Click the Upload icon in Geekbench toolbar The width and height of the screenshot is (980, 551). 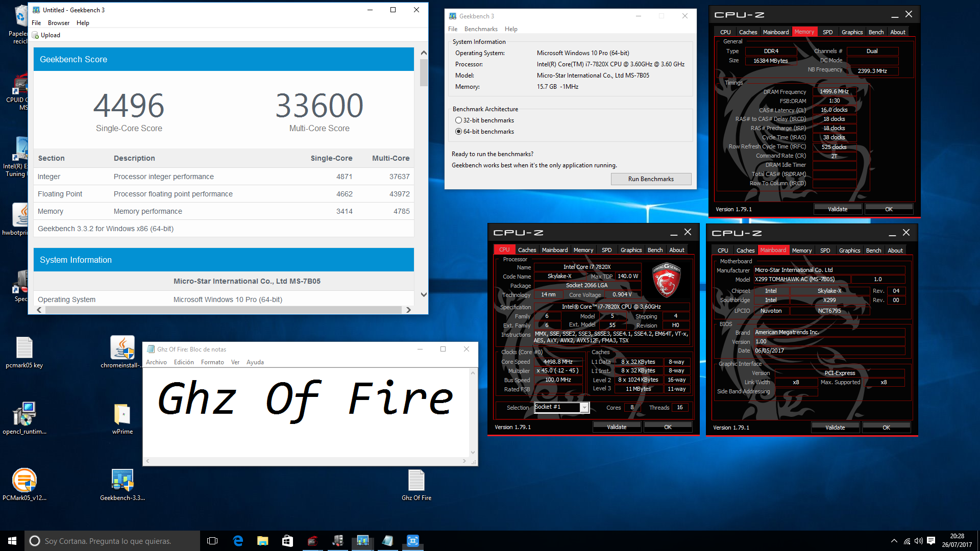(35, 35)
